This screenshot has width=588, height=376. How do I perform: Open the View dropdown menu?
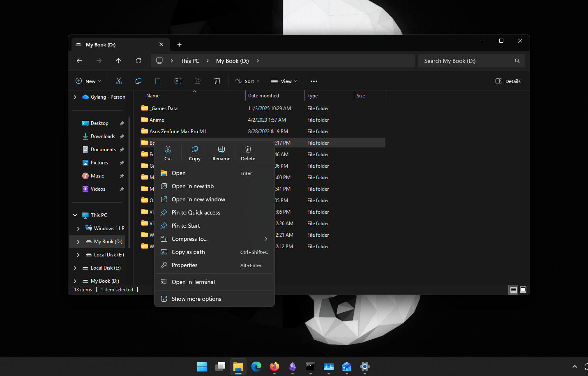[284, 81]
